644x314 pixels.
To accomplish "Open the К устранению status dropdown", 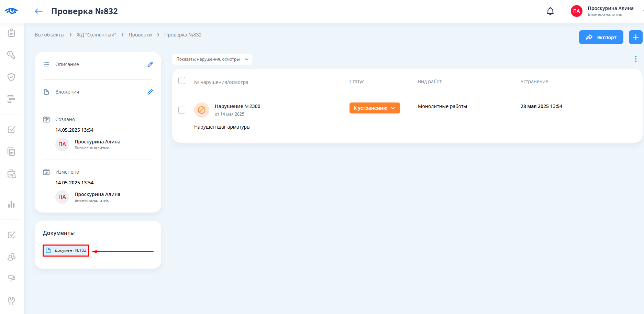I will [x=374, y=108].
